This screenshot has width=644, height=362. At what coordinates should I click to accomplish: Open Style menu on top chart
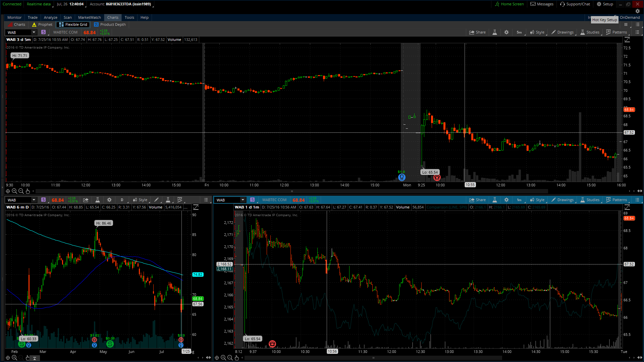point(537,32)
